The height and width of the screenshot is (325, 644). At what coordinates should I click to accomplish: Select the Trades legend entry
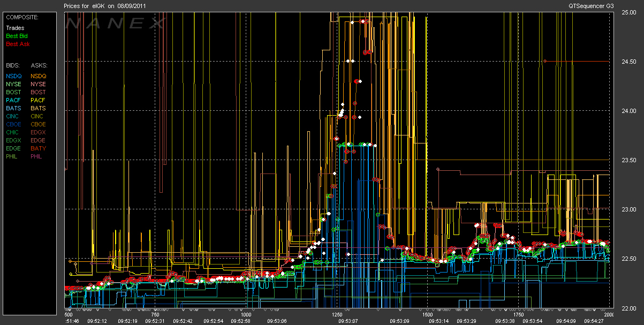coord(15,28)
